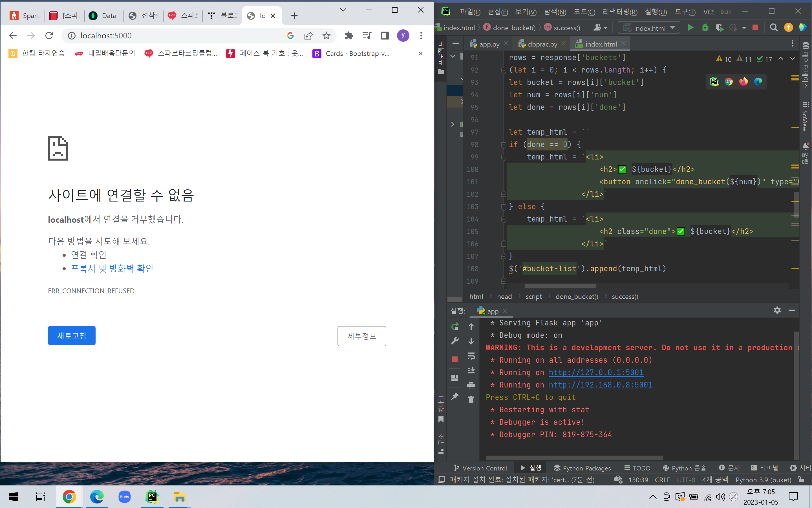Open the Chrome profile avatar

[x=403, y=36]
